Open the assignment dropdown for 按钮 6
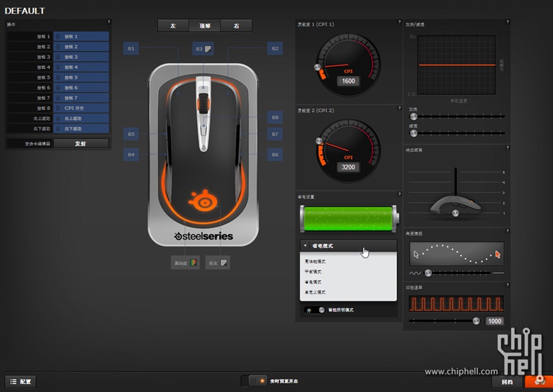The width and height of the screenshot is (553, 392). pyautogui.click(x=81, y=87)
